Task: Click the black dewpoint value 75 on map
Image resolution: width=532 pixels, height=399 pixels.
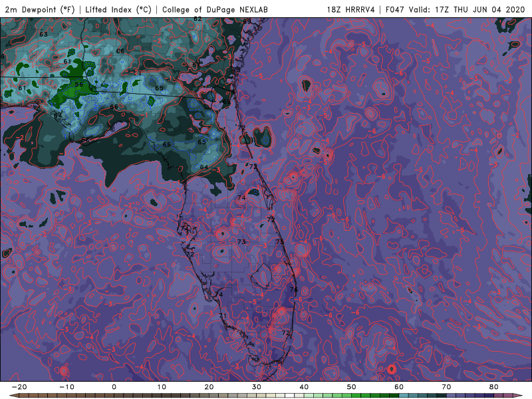Action: click(x=280, y=241)
